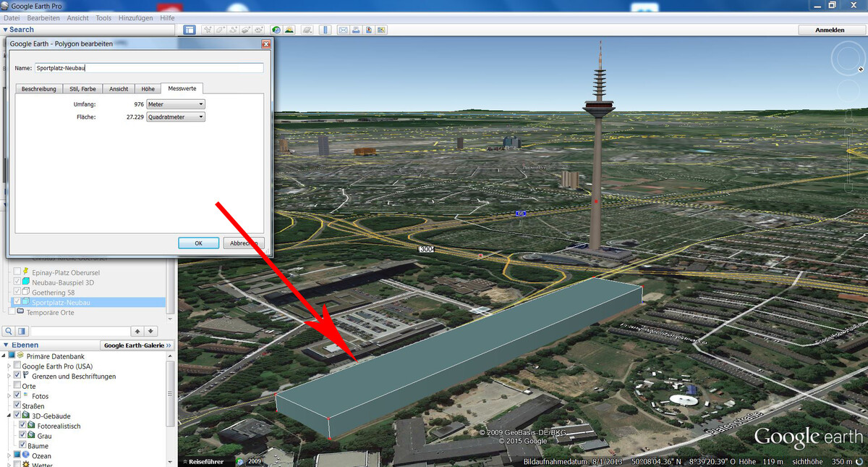This screenshot has height=467, width=868.
Task: Collapse the 3D-Gebäude layer node
Action: coord(9,416)
